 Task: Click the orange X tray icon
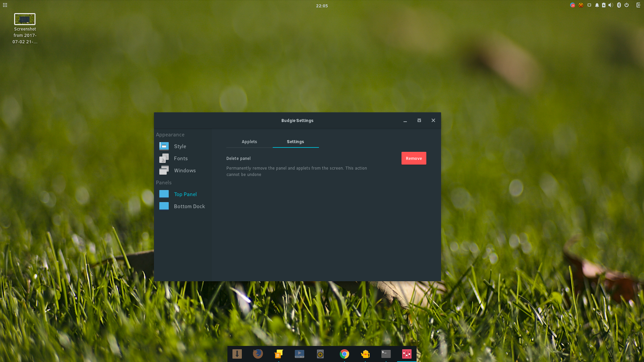[581, 5]
